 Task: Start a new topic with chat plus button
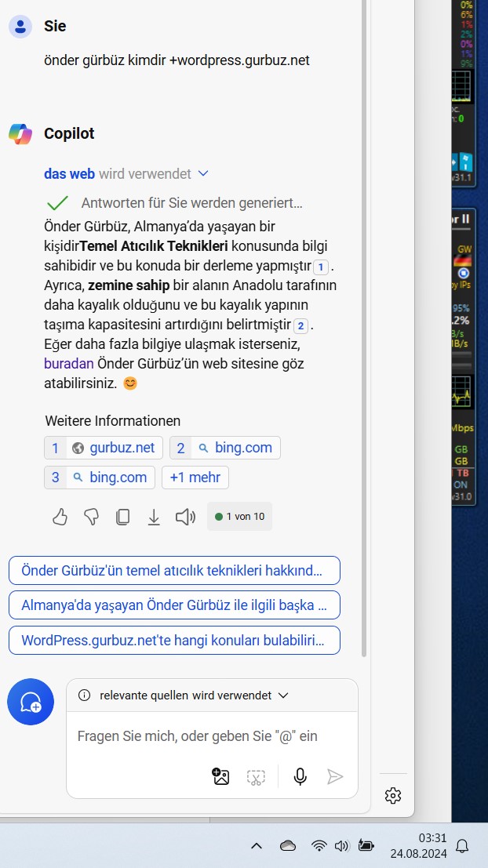31,702
